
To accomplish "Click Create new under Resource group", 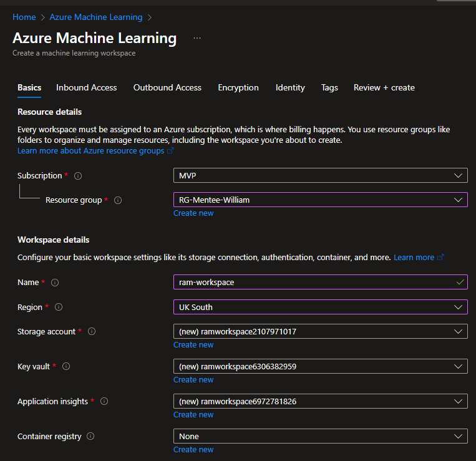I will click(x=193, y=213).
